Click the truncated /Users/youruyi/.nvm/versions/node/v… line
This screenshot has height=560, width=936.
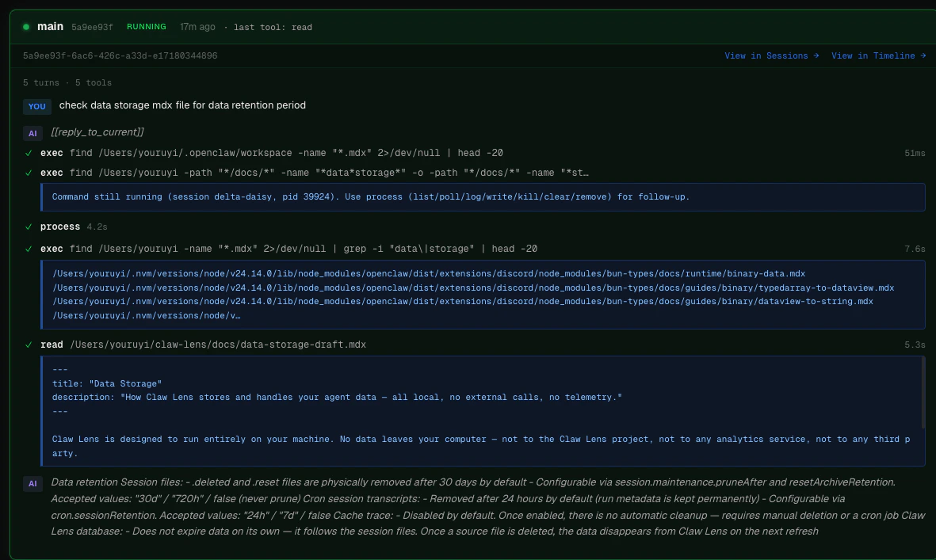pyautogui.click(x=147, y=315)
